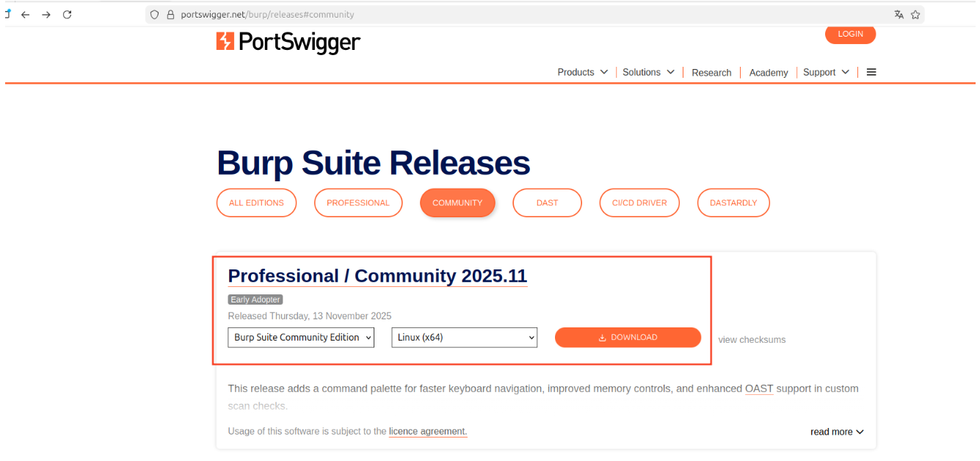Open the licence agreement link
Screen dimensions: 980x461
point(428,432)
